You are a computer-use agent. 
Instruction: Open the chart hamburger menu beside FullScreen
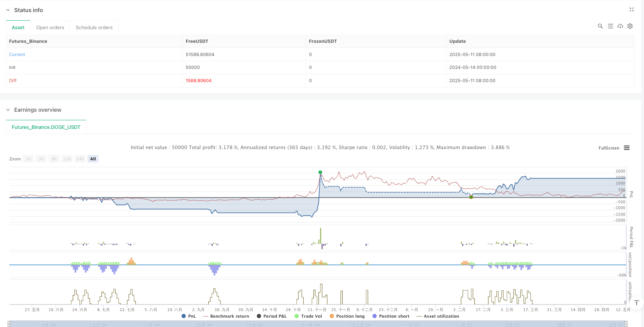tap(626, 148)
